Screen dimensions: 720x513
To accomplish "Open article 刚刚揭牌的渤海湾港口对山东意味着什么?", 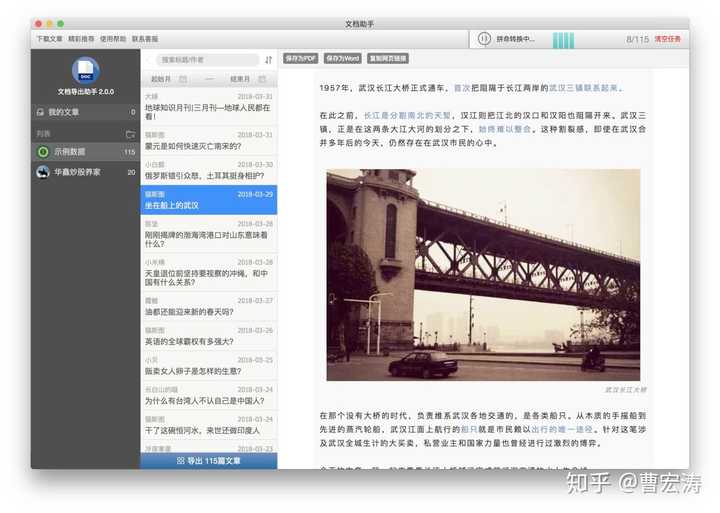I will coord(209,234).
